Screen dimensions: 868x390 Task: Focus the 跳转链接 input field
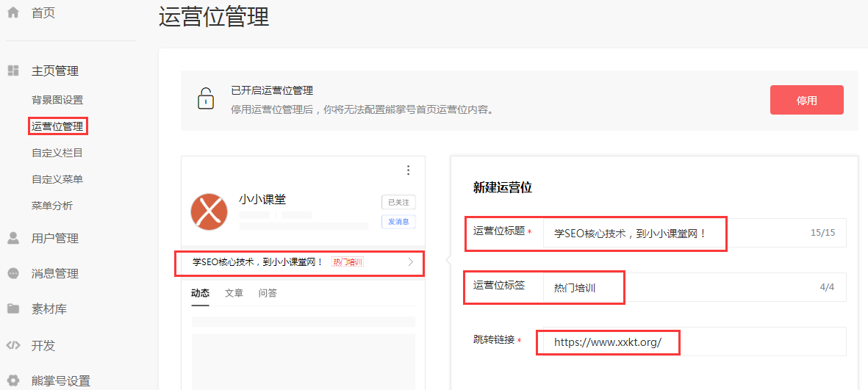point(695,342)
